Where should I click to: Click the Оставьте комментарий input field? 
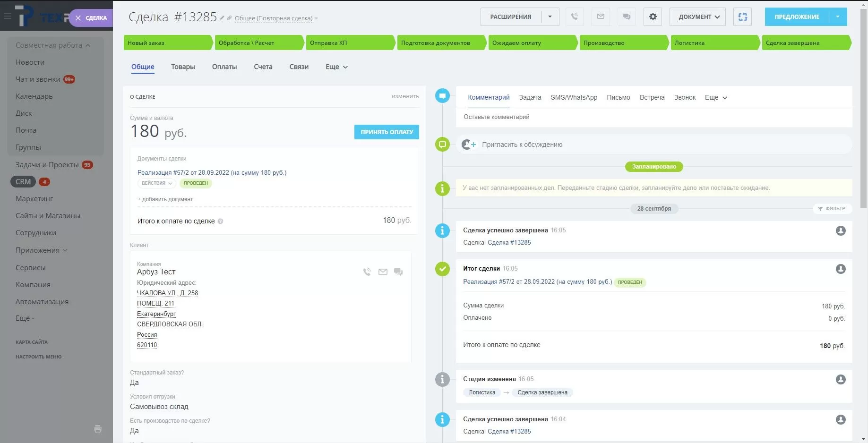click(652, 117)
